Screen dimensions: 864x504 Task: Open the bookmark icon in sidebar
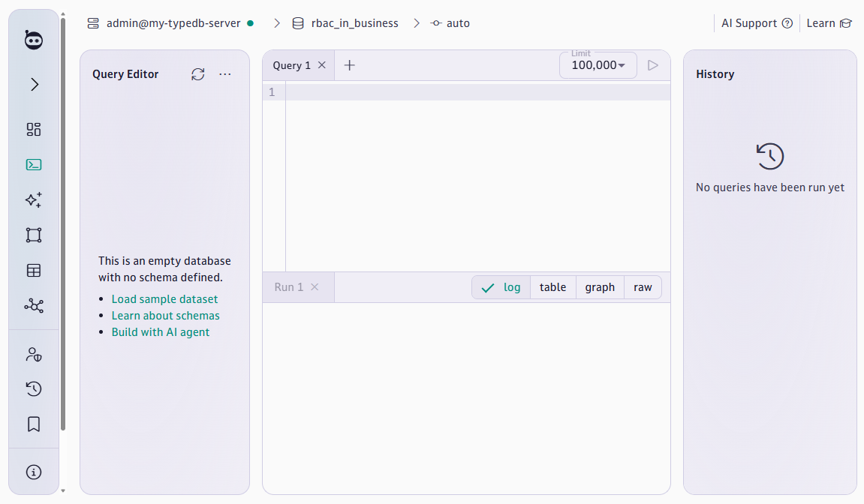tap(34, 424)
